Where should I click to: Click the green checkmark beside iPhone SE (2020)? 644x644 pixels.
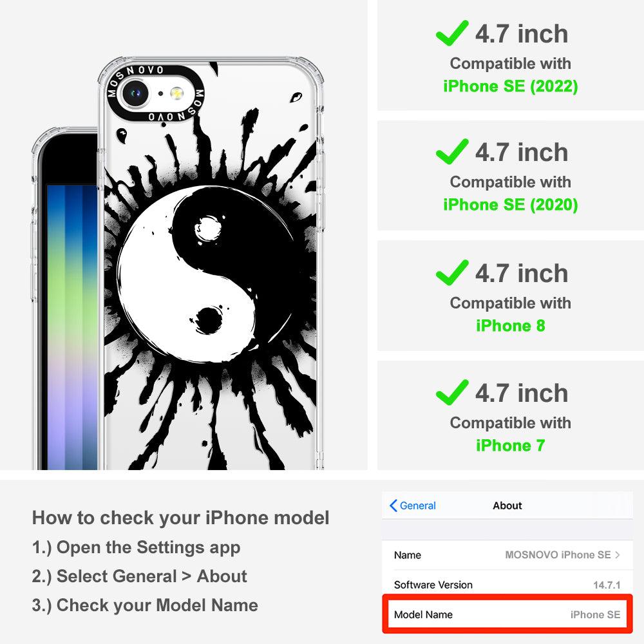pyautogui.click(x=452, y=151)
